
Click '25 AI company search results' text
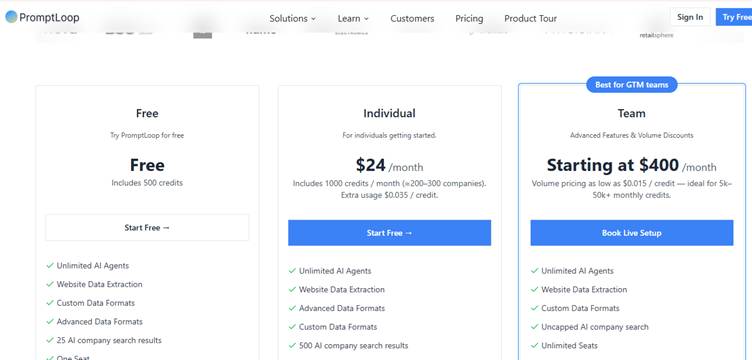point(109,340)
